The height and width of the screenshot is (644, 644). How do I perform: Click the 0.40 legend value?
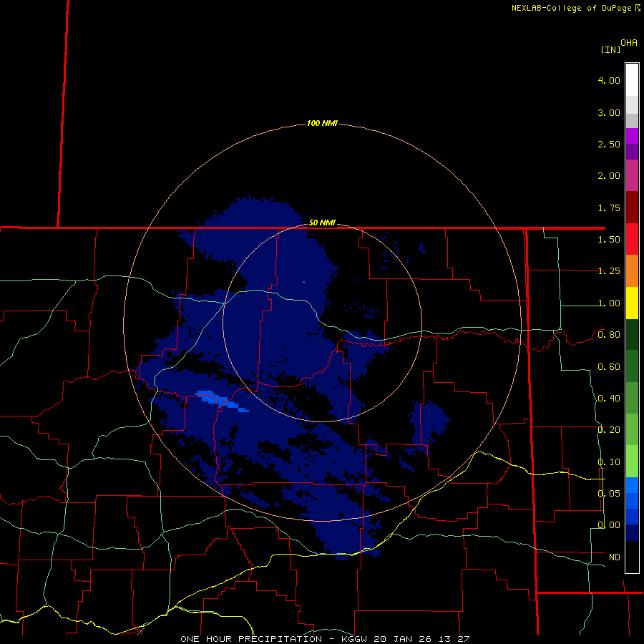(609, 399)
